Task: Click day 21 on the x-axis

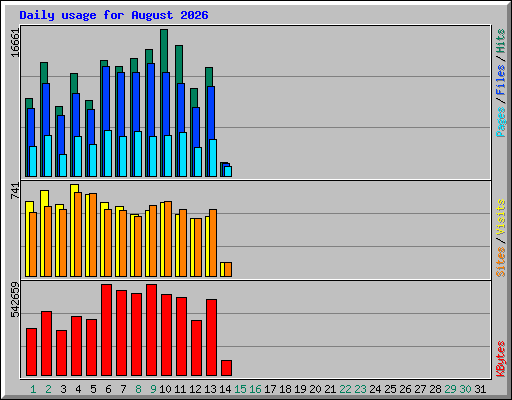Action: click(330, 389)
